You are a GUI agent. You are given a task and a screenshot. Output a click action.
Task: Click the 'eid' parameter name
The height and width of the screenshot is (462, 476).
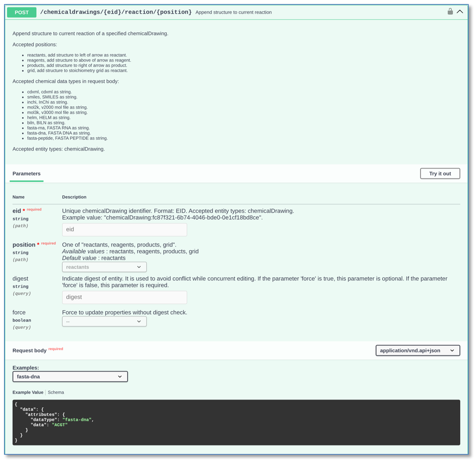click(17, 211)
